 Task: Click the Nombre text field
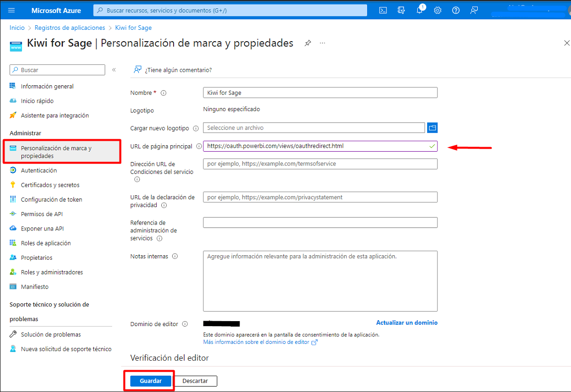click(320, 93)
